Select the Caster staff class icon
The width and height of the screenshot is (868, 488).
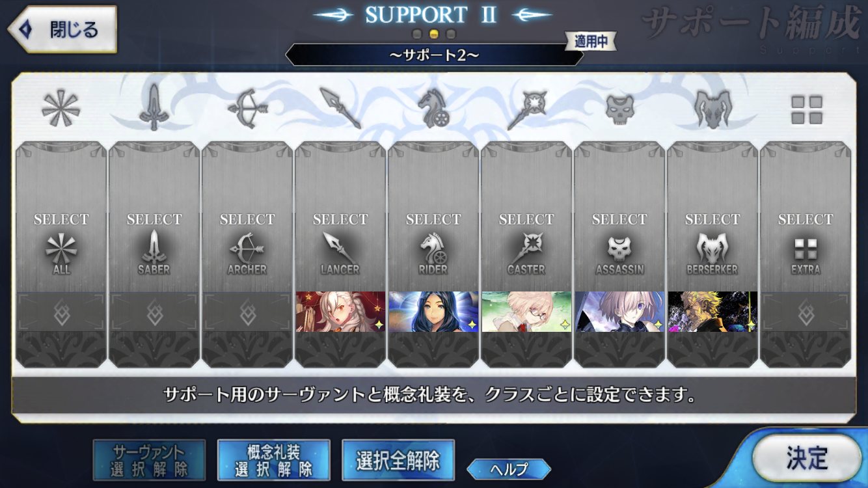(x=526, y=108)
